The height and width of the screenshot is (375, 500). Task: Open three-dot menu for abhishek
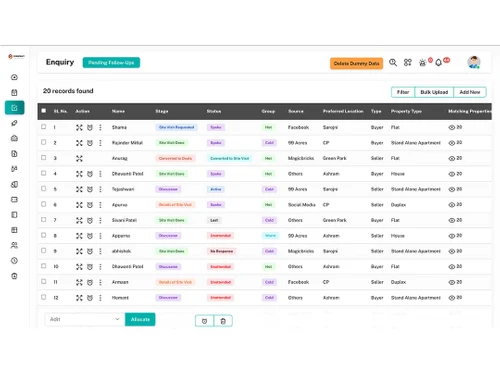100,251
